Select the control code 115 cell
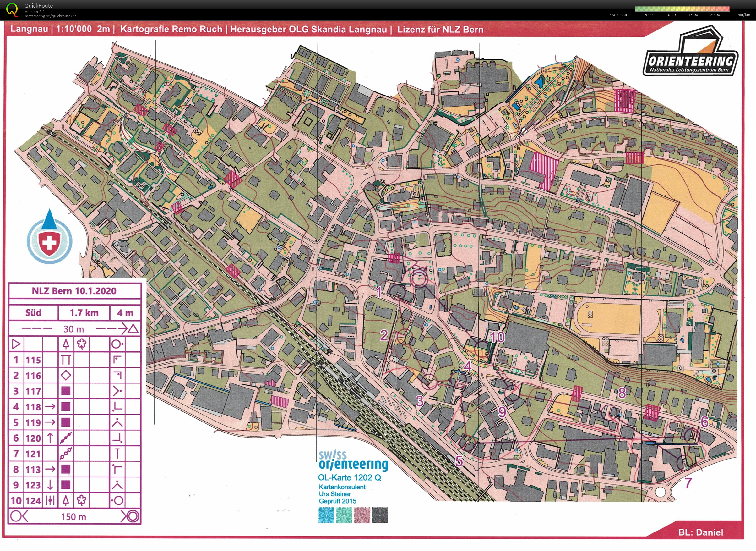This screenshot has width=756, height=551. (33, 360)
